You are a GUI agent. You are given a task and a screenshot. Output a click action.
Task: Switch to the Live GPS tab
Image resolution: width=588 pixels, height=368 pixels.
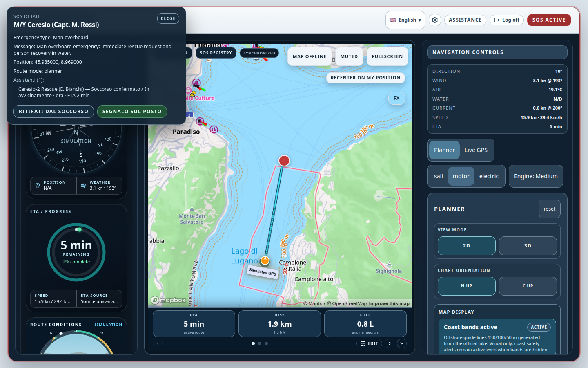click(x=476, y=150)
